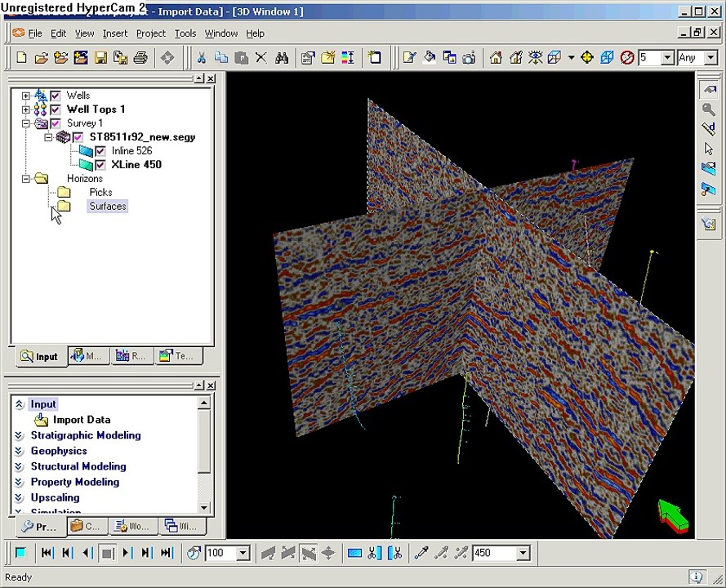
Task: Open the Tools menu
Action: click(185, 33)
